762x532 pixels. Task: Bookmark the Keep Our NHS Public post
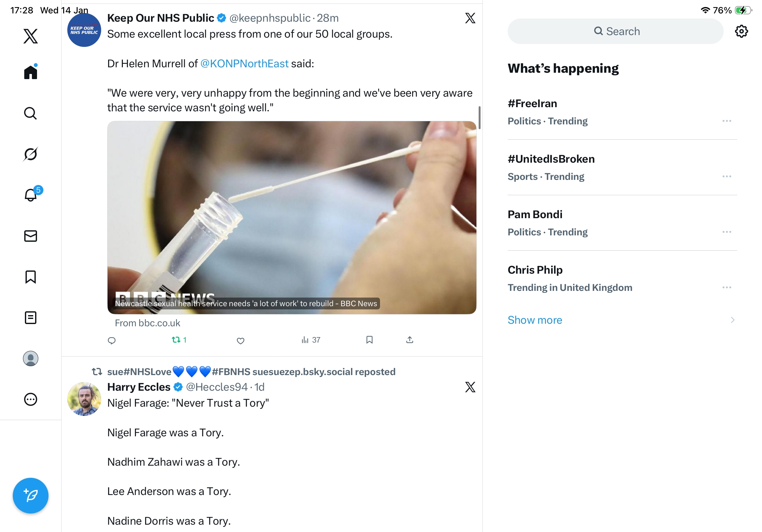pos(370,340)
